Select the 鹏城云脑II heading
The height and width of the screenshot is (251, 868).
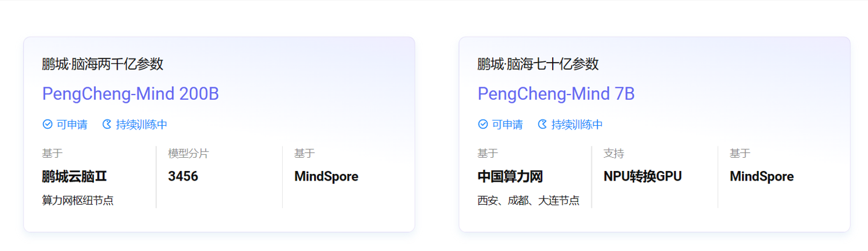74,176
